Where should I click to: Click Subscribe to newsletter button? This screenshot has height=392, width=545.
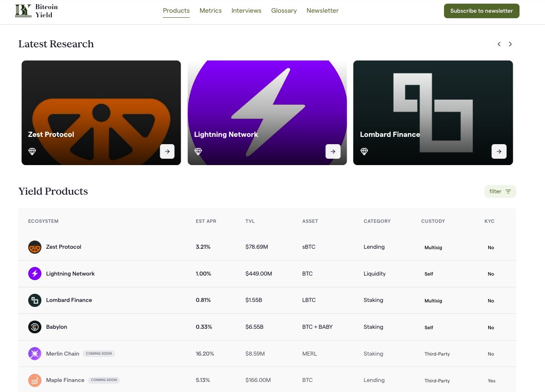pyautogui.click(x=481, y=11)
